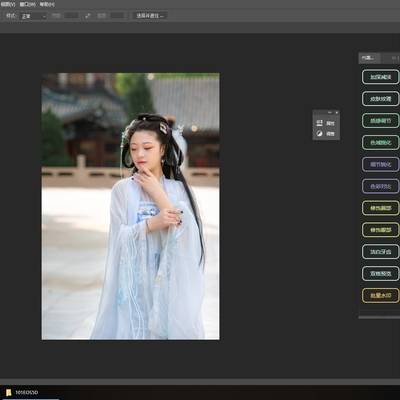The height and width of the screenshot is (400, 400).
Task: Collapse the floating panel with the double-arrow icon
Action: (x=330, y=113)
